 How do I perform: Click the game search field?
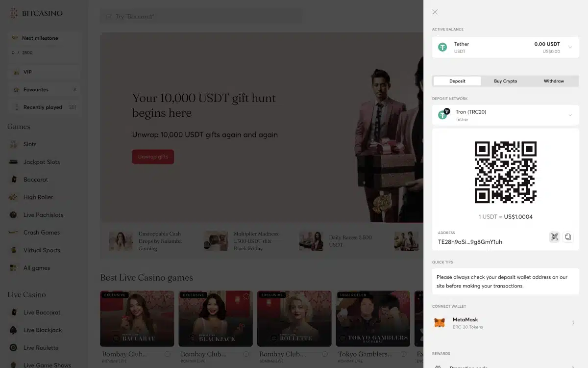tap(201, 16)
